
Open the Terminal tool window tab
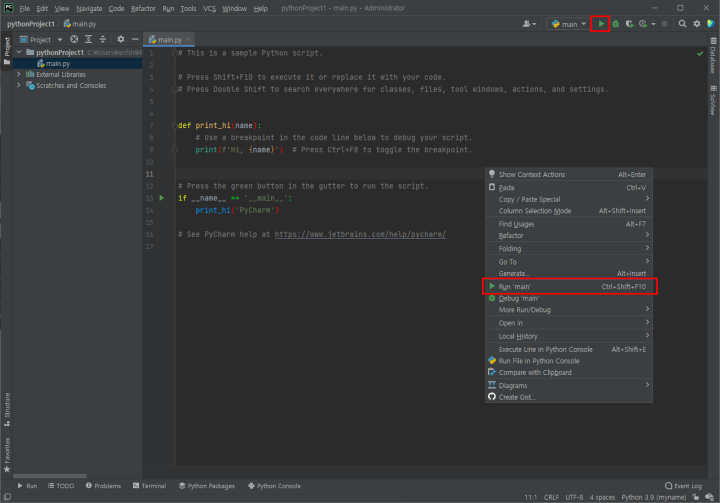(149, 486)
